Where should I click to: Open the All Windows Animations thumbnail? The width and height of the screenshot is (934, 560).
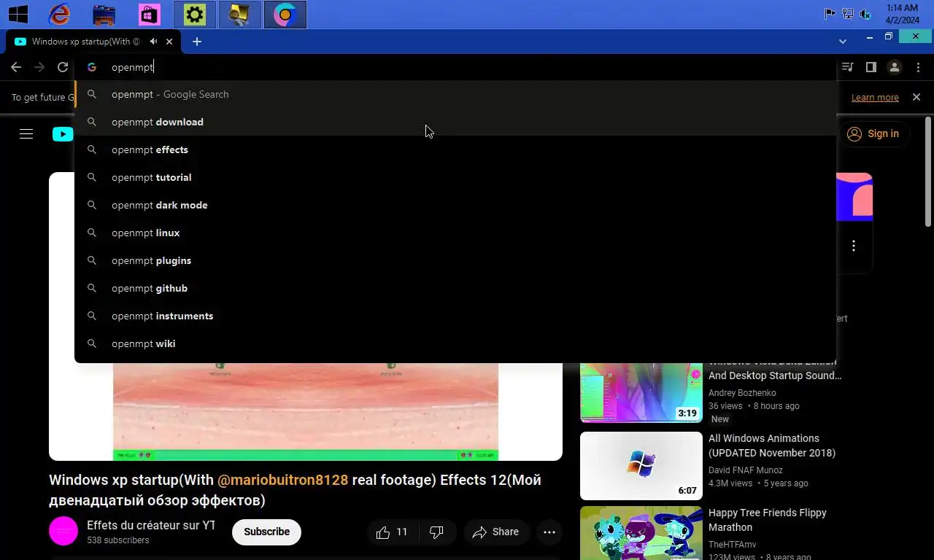pyautogui.click(x=641, y=466)
